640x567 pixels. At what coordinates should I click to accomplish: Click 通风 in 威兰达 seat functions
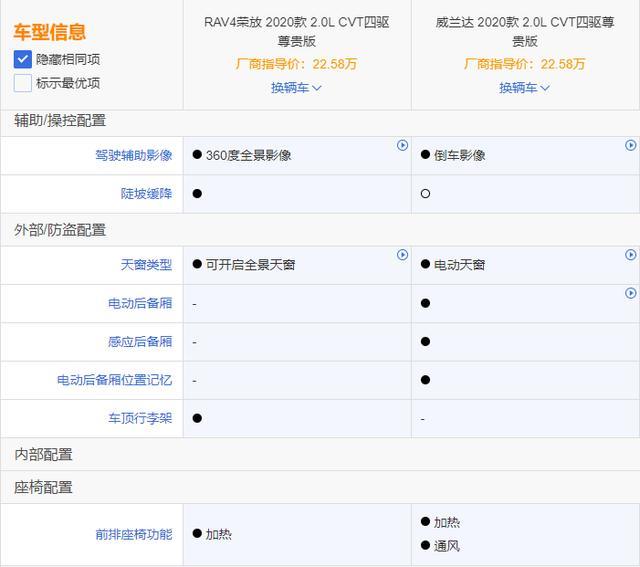[x=447, y=546]
